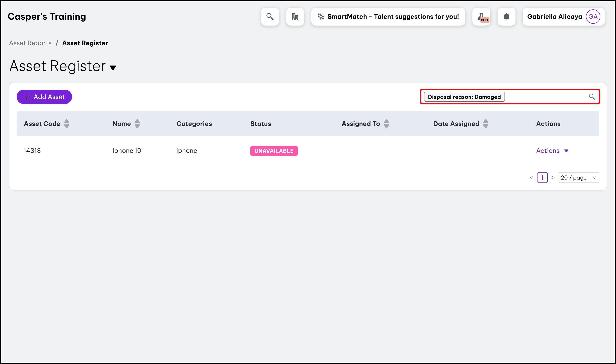Click the Disposal reason: Damaged filter tag
This screenshot has width=616, height=364.
tap(464, 97)
